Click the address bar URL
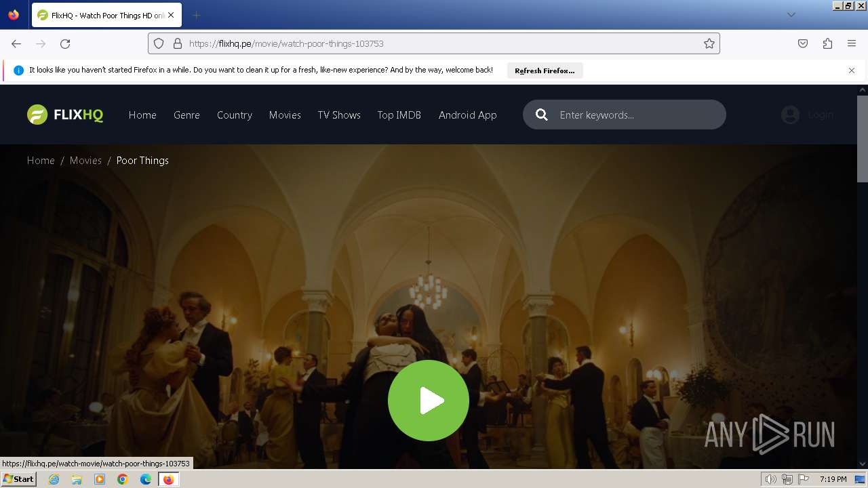This screenshot has width=868, height=488. 286,43
